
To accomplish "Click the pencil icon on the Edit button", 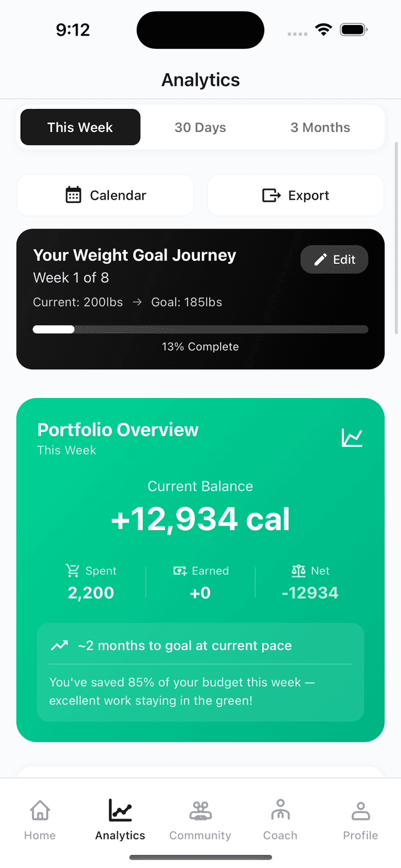I will [x=320, y=258].
